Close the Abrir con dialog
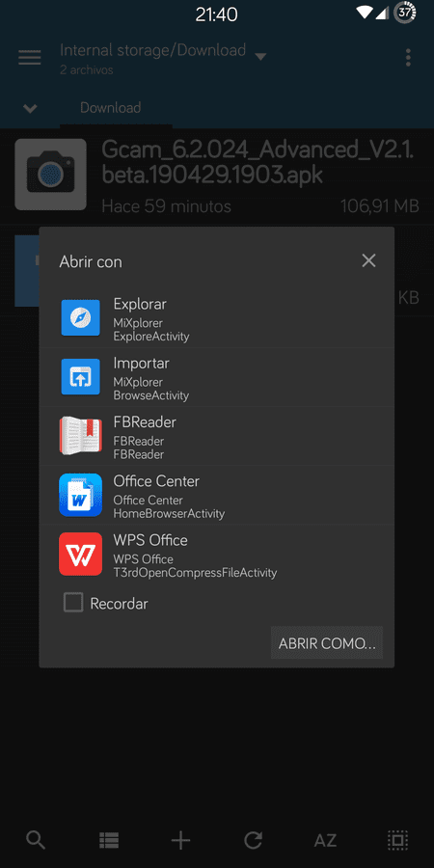Image resolution: width=434 pixels, height=868 pixels. pyautogui.click(x=368, y=260)
